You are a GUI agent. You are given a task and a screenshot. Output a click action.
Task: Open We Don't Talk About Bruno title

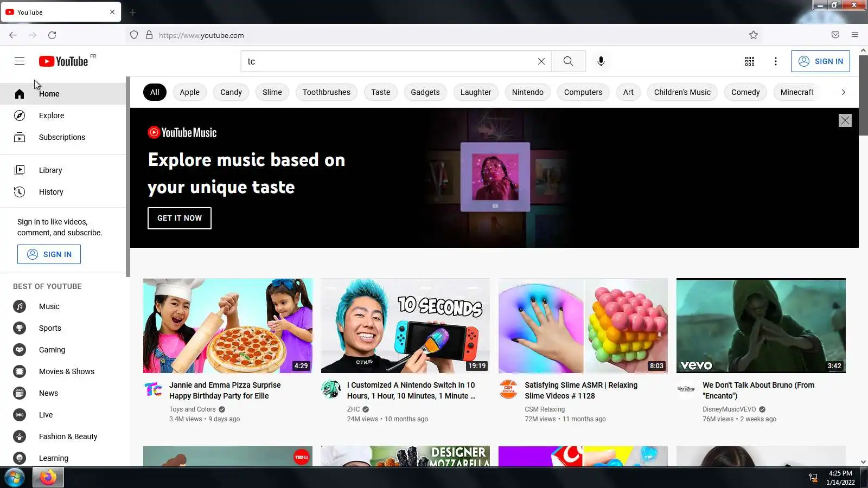click(x=758, y=390)
